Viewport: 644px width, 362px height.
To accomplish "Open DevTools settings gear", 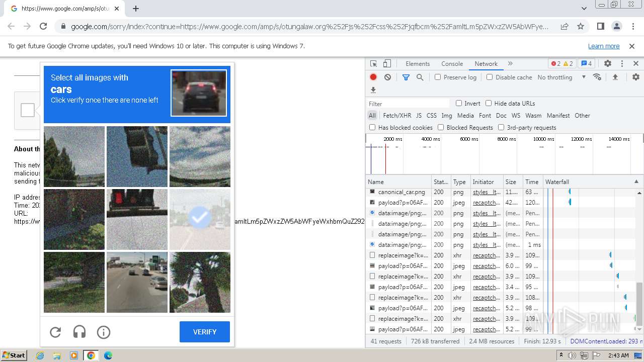I will coord(608,64).
